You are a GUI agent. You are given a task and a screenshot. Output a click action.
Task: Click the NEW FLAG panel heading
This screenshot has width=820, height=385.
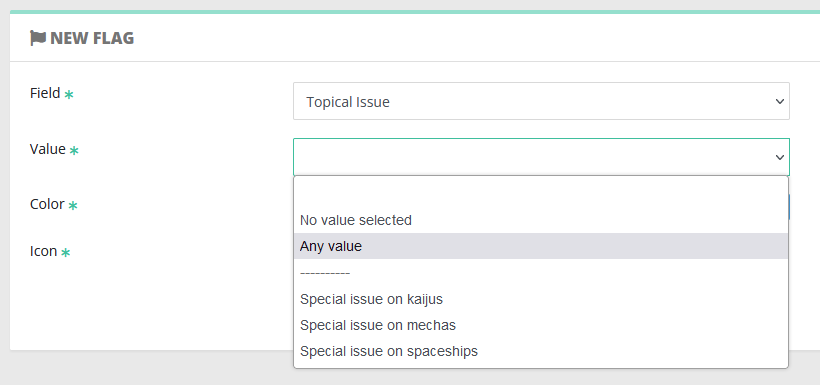click(x=82, y=38)
